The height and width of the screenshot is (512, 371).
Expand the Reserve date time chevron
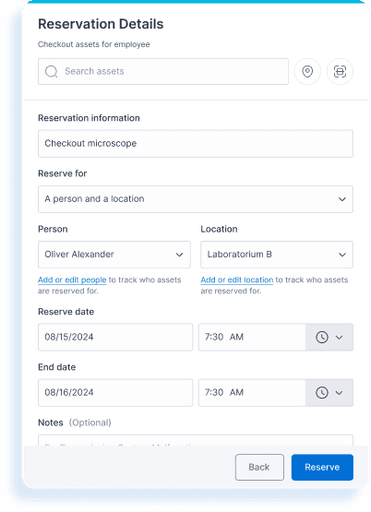click(x=339, y=337)
